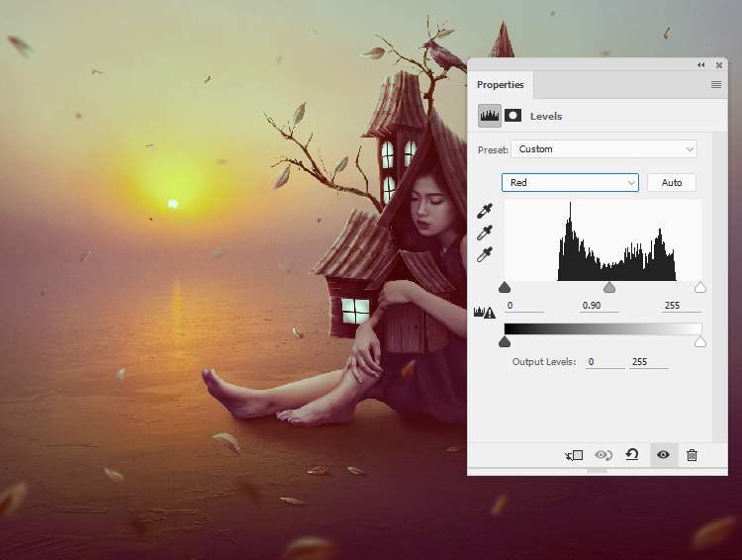Click the output black level slider handle
742x560 pixels.
[x=505, y=341]
